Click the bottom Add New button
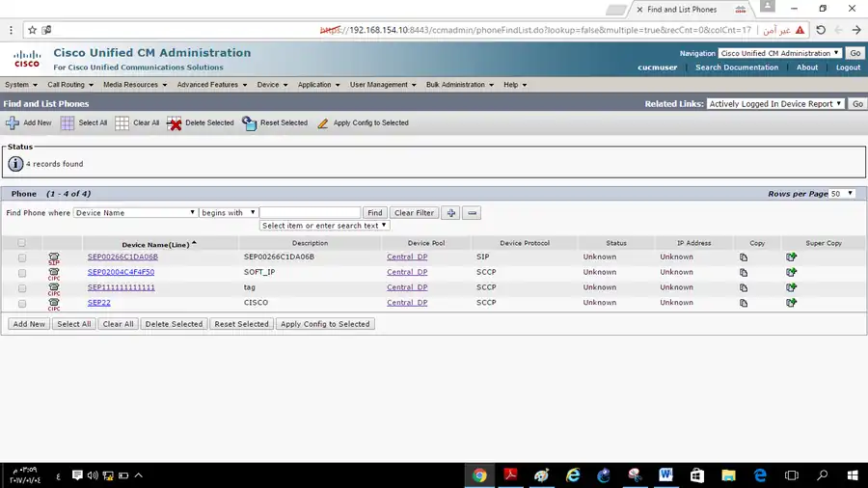 point(29,324)
